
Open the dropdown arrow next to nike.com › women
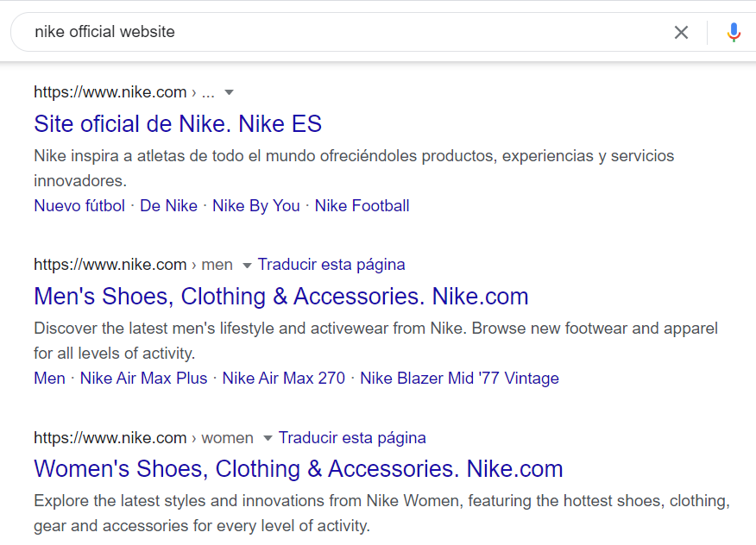coord(268,438)
